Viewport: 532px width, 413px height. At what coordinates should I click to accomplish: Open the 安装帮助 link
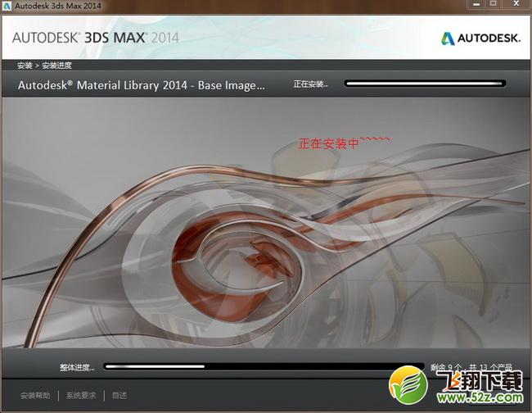35,395
